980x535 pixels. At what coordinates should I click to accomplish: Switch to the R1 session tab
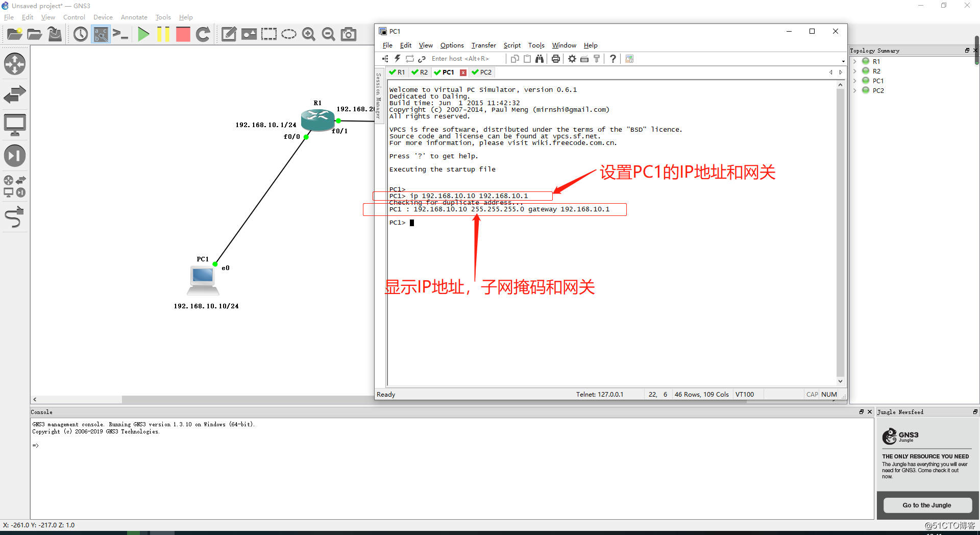coord(397,72)
